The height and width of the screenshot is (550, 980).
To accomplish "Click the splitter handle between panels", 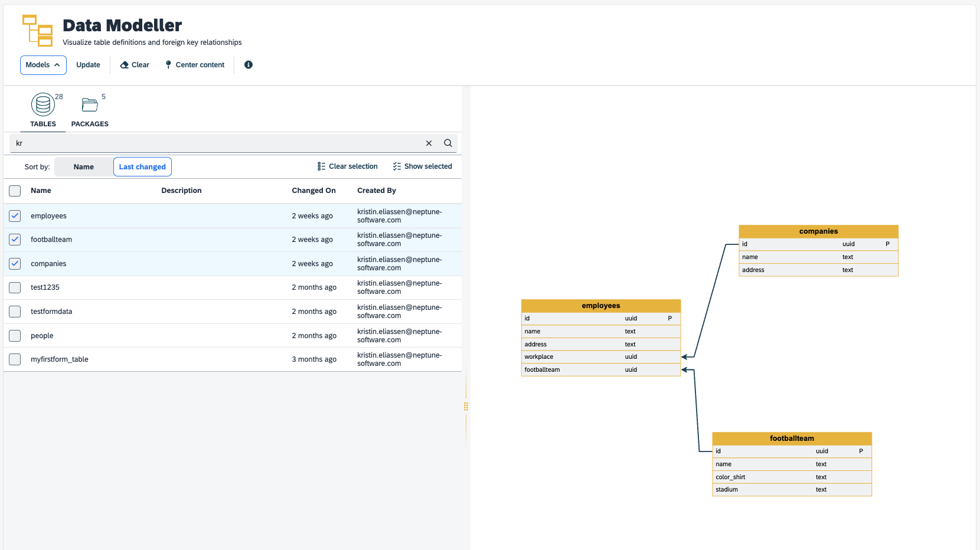I will click(x=466, y=406).
